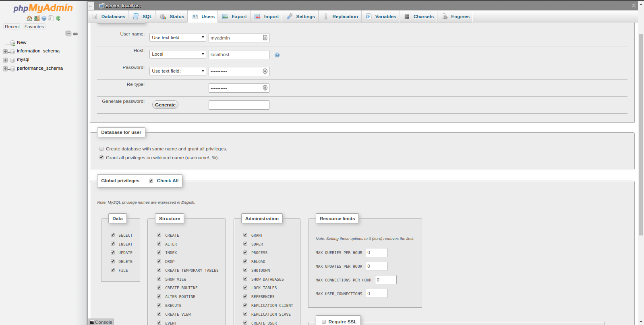Uncheck the Global privileges Check All box
Viewport: 644px width, 325px height.
[151, 181]
